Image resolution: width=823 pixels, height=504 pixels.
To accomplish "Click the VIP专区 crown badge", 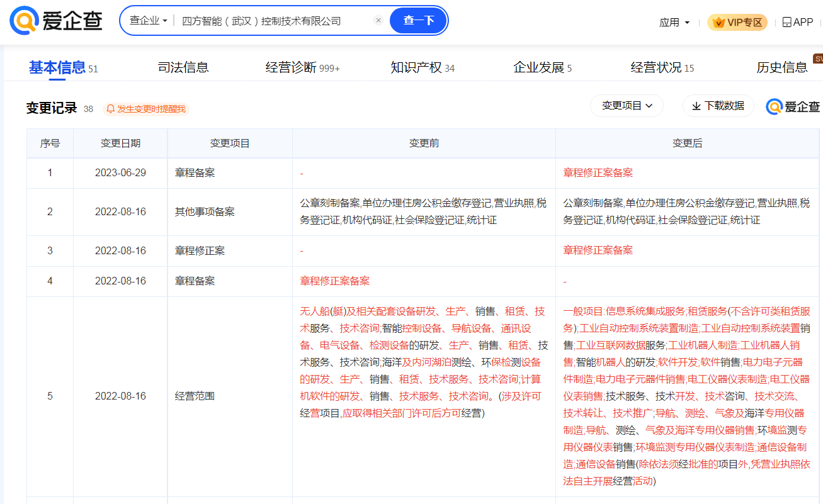I will coord(737,22).
